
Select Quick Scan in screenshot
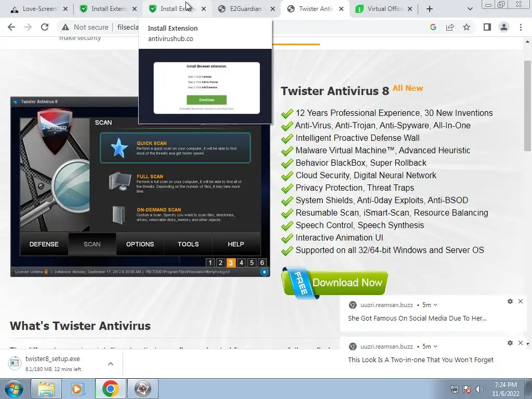tap(175, 148)
